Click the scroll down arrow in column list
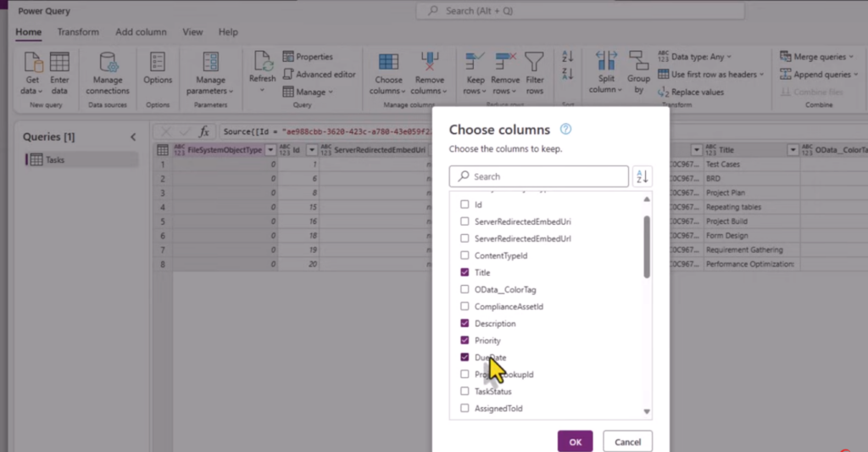Viewport: 868px width, 452px height. (x=646, y=411)
